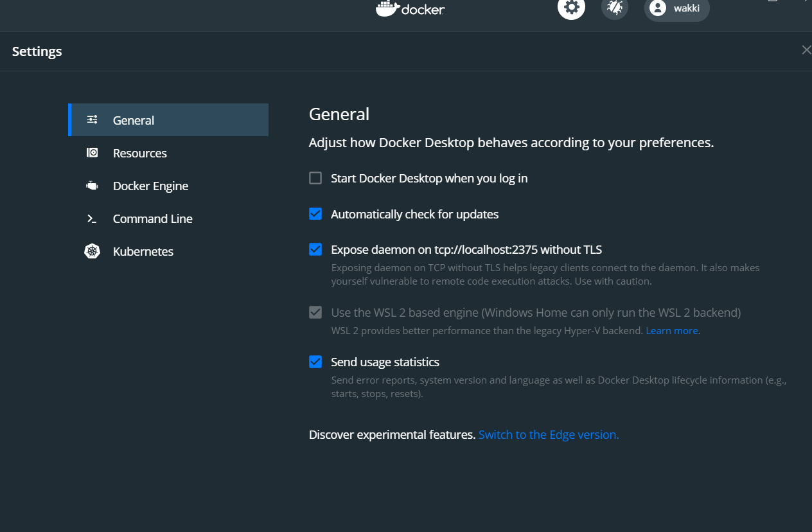Click Switch to the Edge version link
The image size is (812, 532).
(x=549, y=435)
